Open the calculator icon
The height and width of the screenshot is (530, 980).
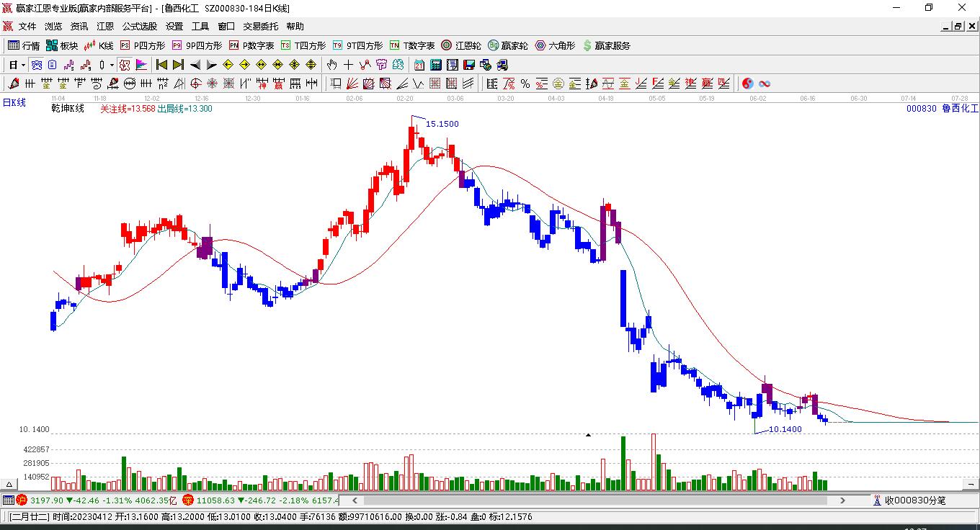[435, 65]
